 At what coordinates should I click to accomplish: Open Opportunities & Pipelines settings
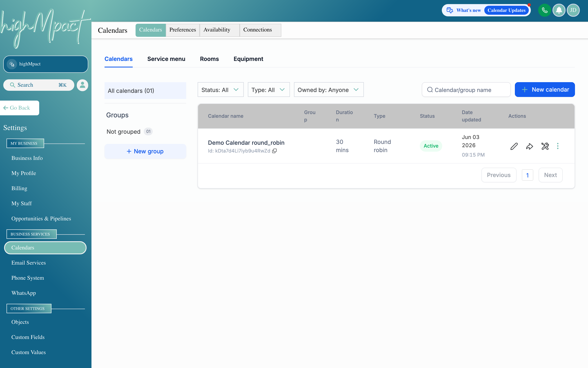[x=41, y=218]
